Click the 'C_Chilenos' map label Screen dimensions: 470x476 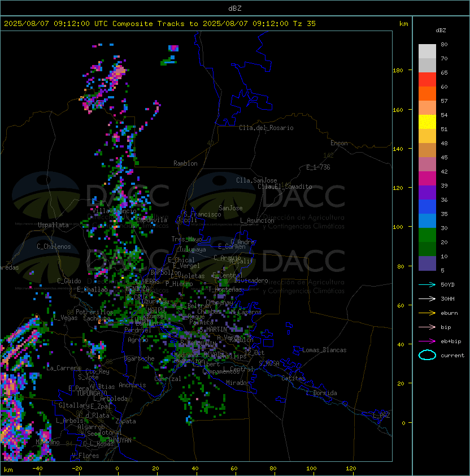pos(54,246)
